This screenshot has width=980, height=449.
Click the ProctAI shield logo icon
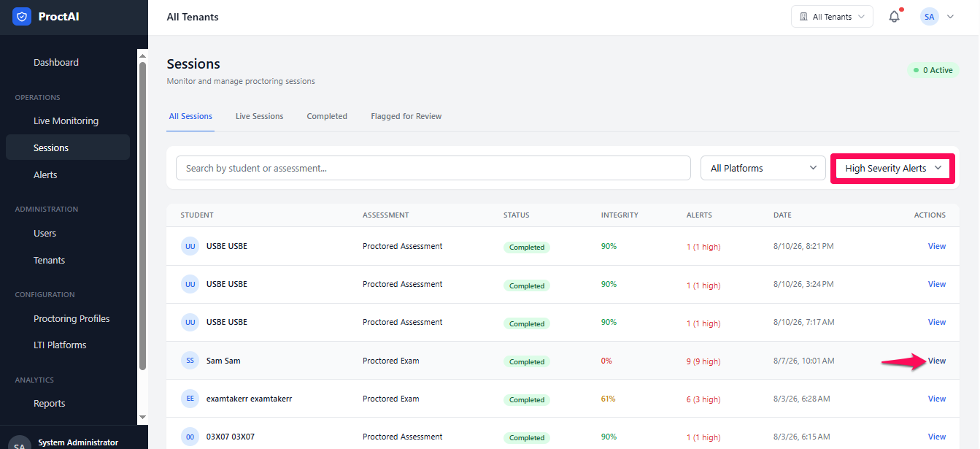click(x=22, y=17)
